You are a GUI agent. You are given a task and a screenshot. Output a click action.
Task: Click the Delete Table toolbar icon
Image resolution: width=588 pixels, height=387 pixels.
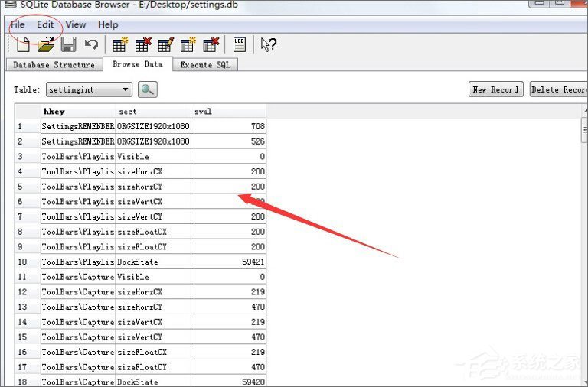142,44
